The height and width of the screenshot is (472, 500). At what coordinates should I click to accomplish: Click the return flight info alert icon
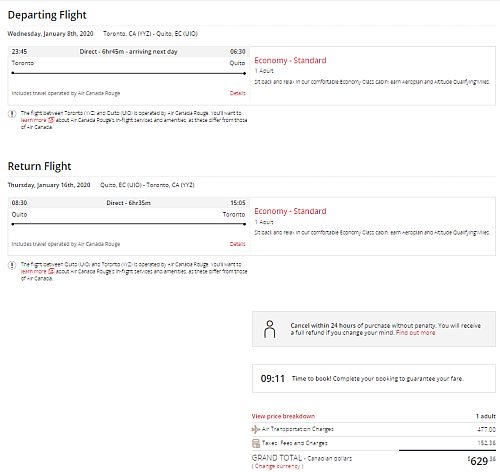(12, 265)
